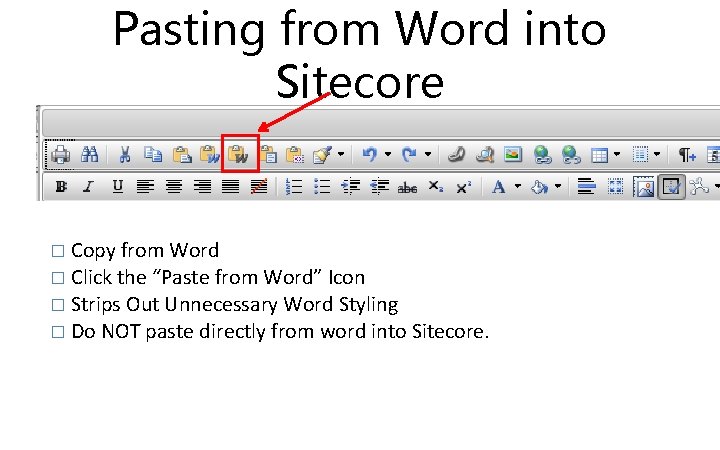This screenshot has width=720, height=450.
Task: Click the Remove Link globe with broken chain
Action: pyautogui.click(x=571, y=155)
